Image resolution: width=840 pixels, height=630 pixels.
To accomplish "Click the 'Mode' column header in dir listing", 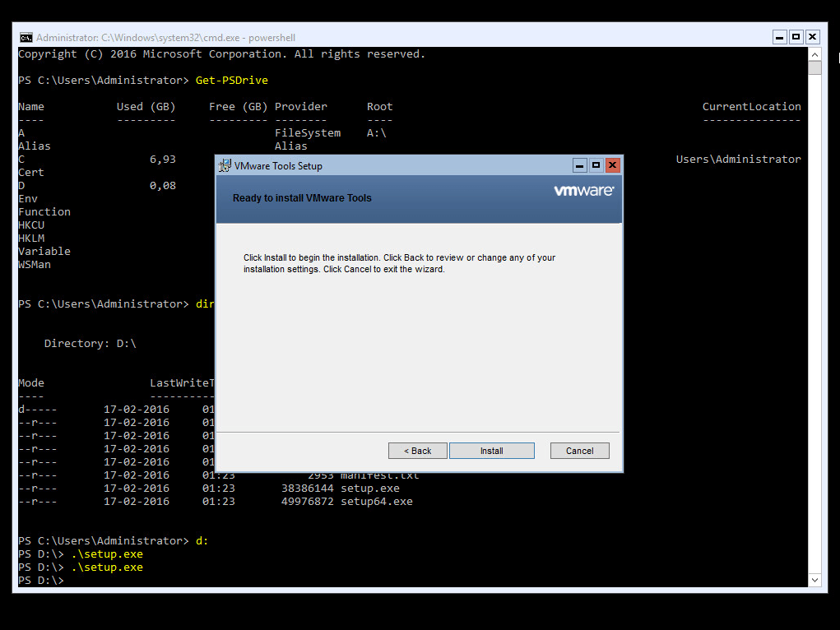I will (x=31, y=383).
